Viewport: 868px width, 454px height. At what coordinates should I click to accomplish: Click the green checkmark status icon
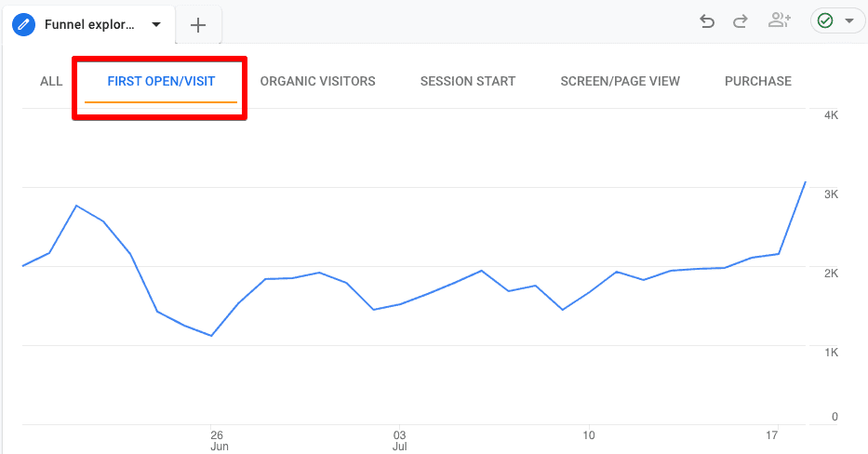point(825,21)
